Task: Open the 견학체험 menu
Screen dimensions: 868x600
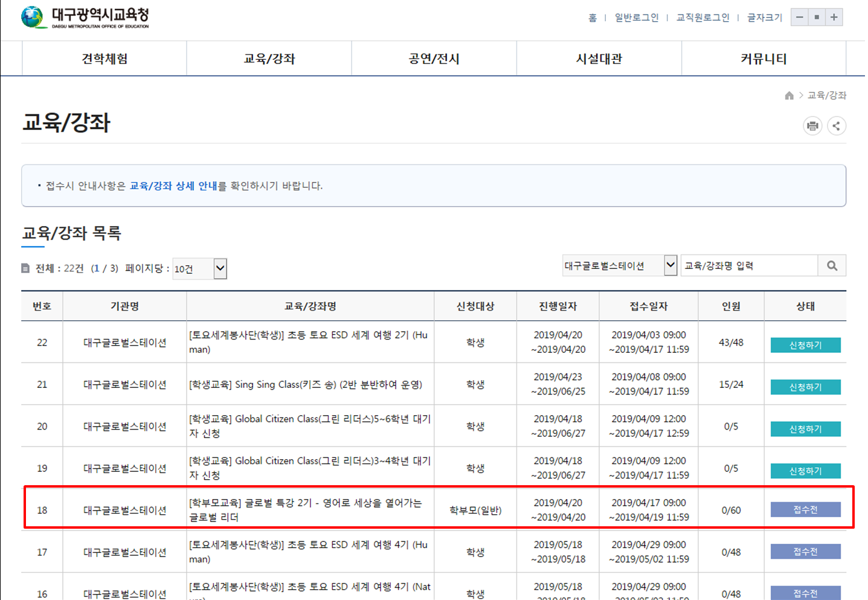Action: point(104,59)
